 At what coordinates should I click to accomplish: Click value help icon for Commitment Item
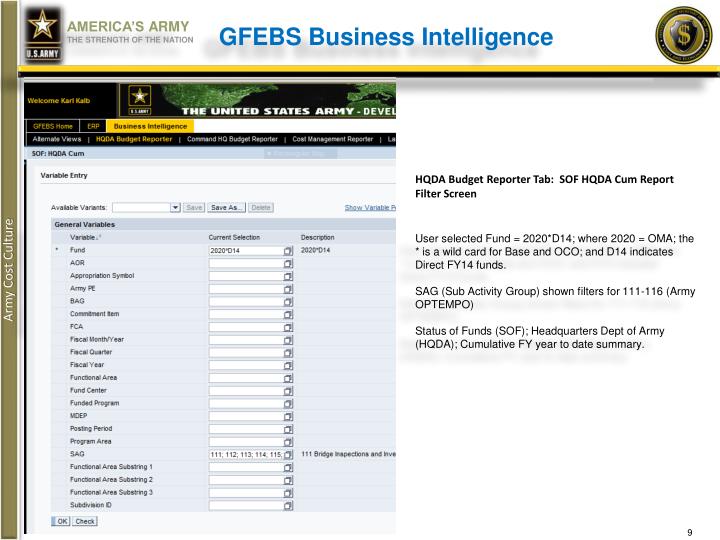pos(288,315)
